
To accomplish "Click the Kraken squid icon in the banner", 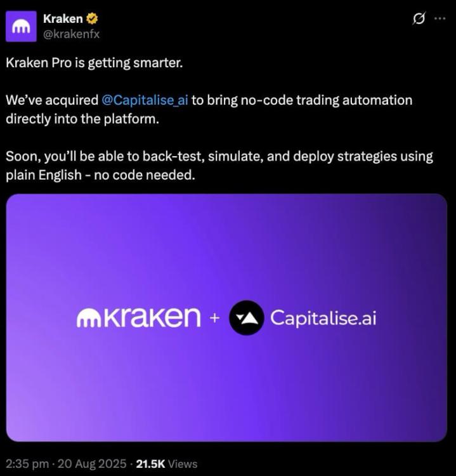I will [x=88, y=319].
